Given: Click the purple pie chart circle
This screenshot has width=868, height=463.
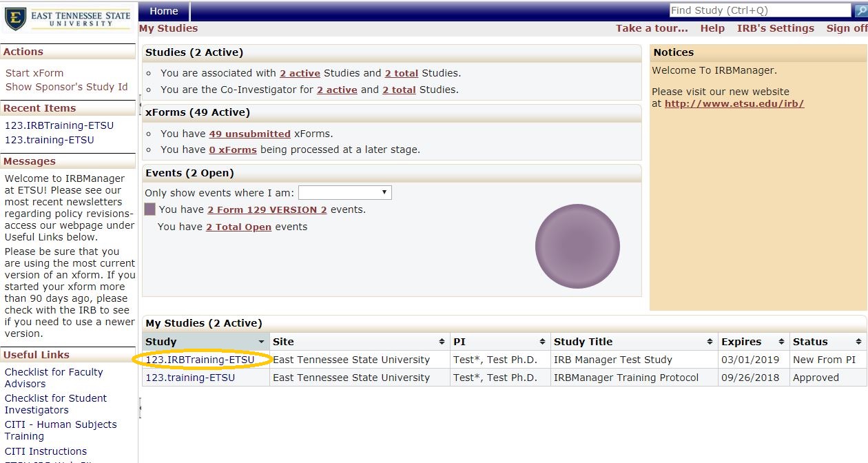Looking at the screenshot, I should (577, 247).
